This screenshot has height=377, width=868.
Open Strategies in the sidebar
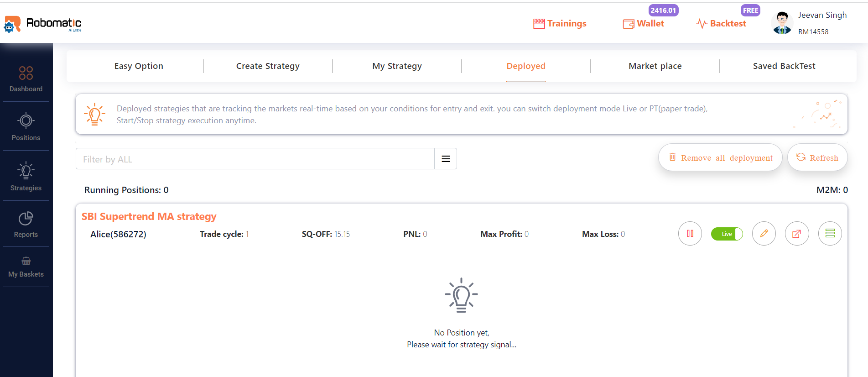pyautogui.click(x=26, y=177)
